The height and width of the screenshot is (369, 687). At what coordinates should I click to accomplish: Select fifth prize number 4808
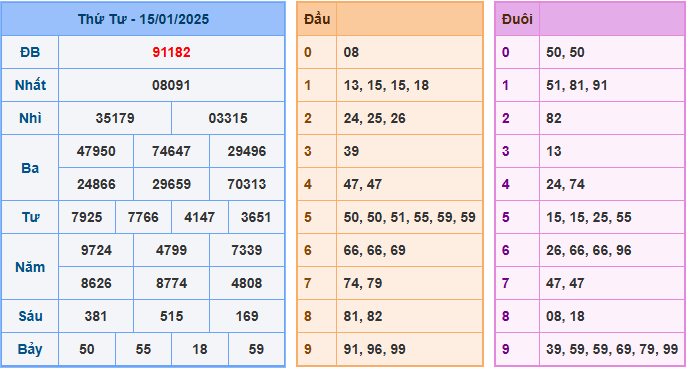(247, 283)
